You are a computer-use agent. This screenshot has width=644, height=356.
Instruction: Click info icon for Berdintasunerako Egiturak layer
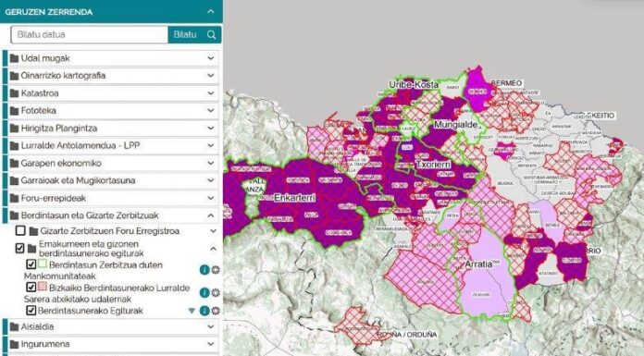(204, 311)
